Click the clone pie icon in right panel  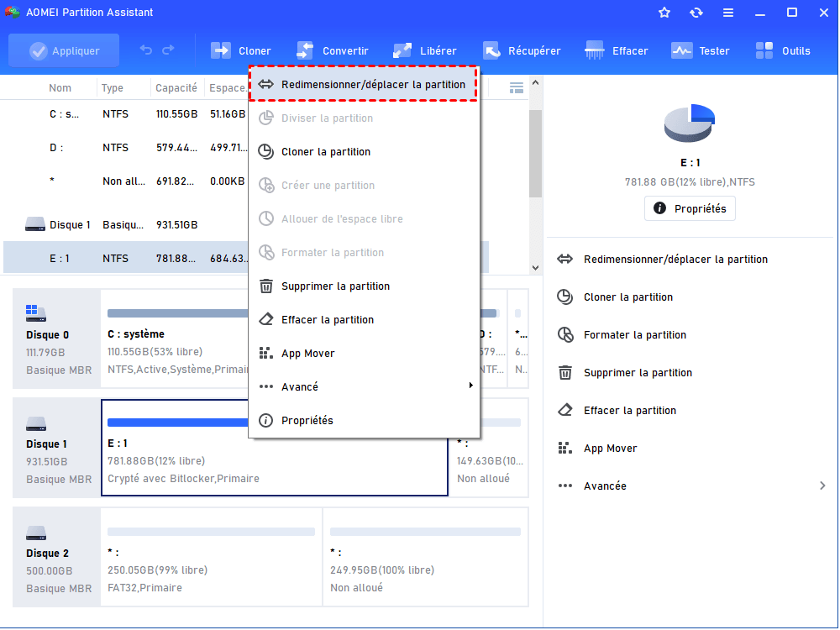coord(564,297)
